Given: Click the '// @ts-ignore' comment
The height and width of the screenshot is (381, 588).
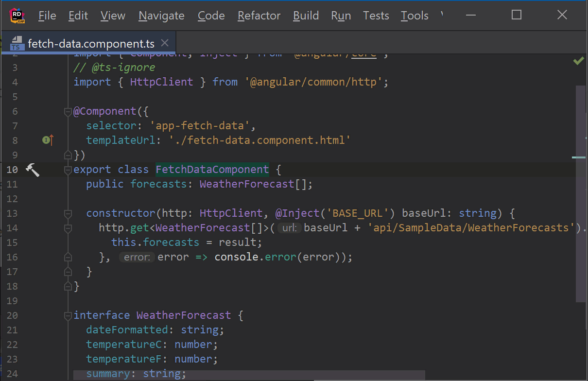Looking at the screenshot, I should coord(114,68).
